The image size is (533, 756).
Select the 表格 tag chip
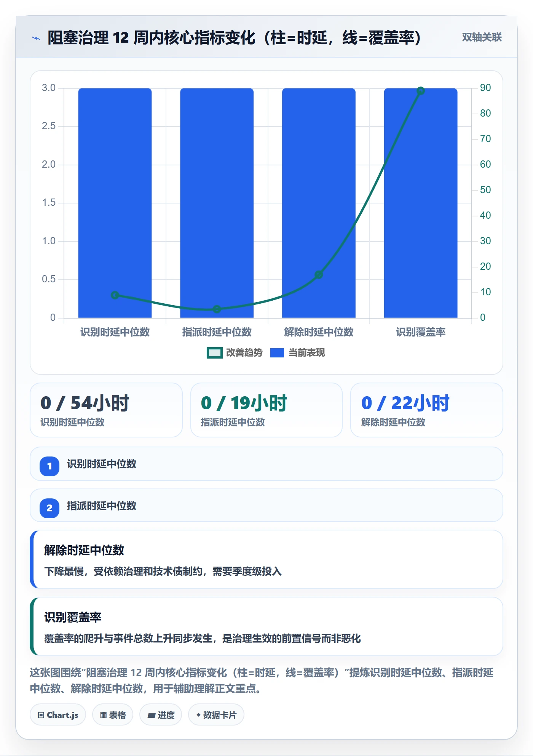tap(113, 715)
